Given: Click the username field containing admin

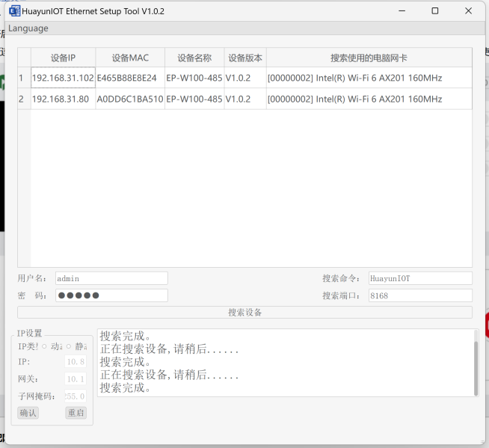Looking at the screenshot, I should coord(111,278).
